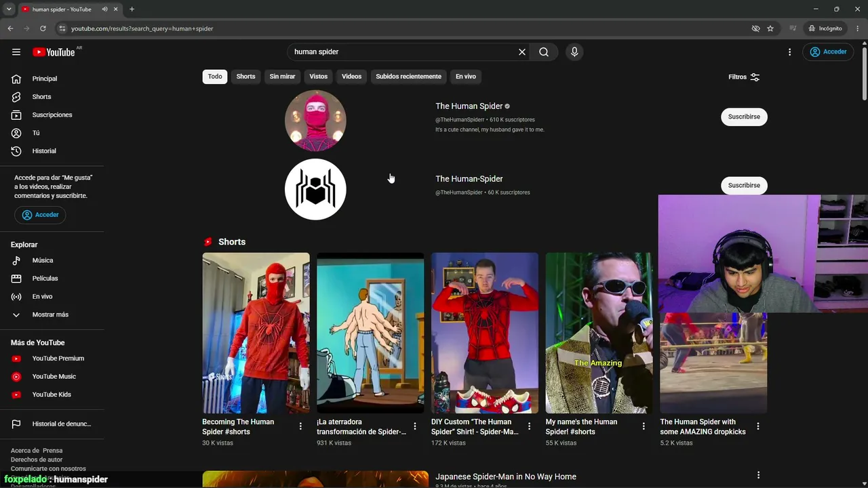Close the human spider YouTube tab
The width and height of the screenshot is (868, 488).
tap(116, 9)
